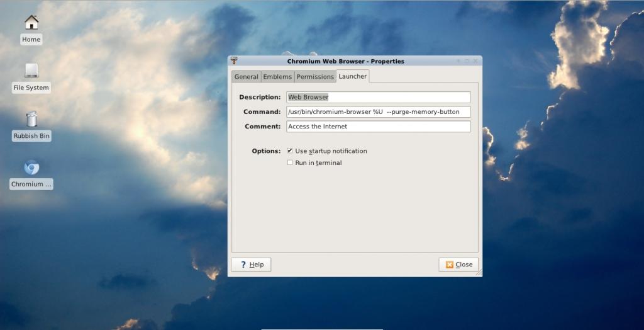Enable Run in terminal option

290,162
